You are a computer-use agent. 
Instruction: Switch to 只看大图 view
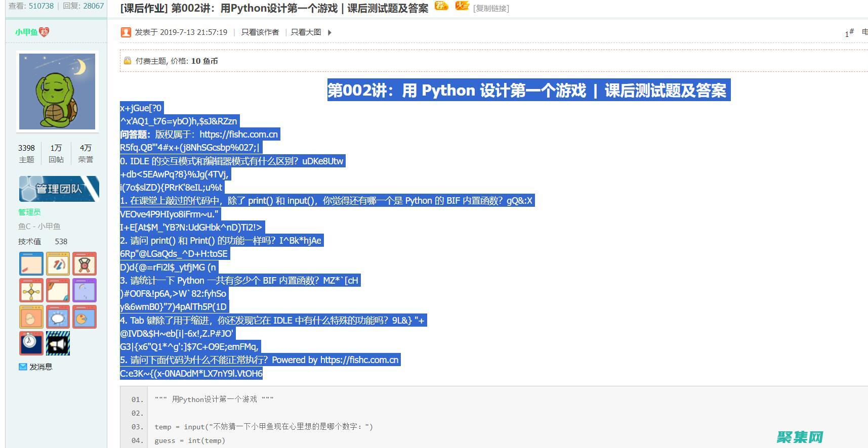306,32
